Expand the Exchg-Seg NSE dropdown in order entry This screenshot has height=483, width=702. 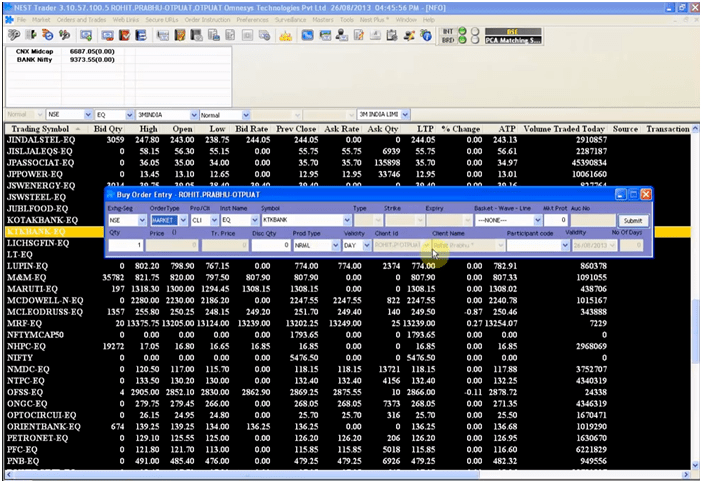click(x=142, y=220)
